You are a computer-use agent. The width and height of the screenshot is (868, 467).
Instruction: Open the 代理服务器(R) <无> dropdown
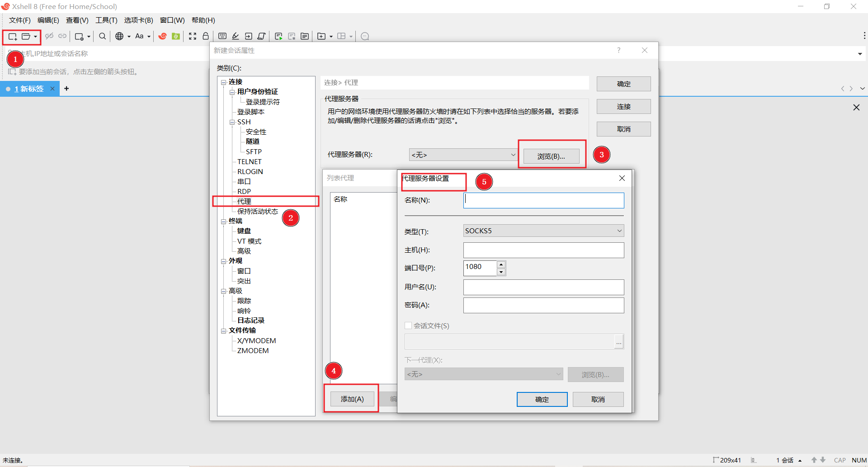point(463,155)
